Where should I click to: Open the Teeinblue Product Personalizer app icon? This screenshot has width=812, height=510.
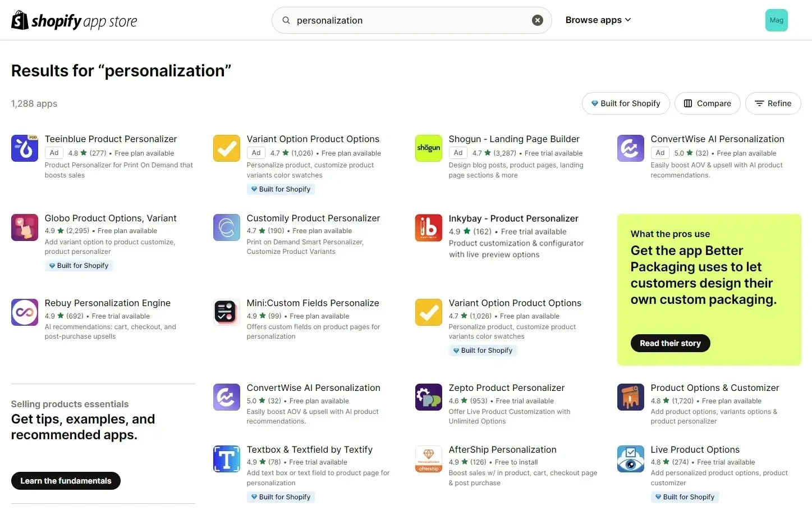(24, 148)
